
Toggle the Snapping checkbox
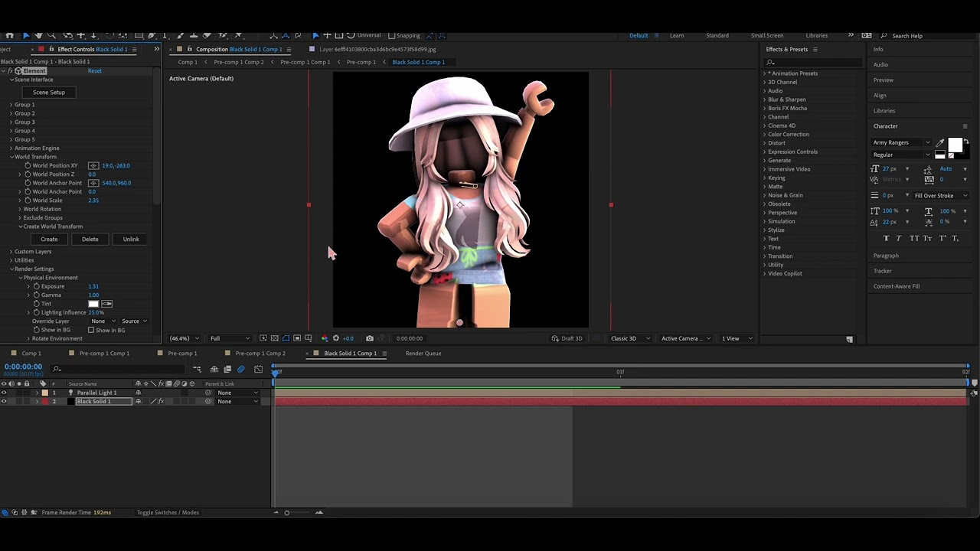coord(392,35)
